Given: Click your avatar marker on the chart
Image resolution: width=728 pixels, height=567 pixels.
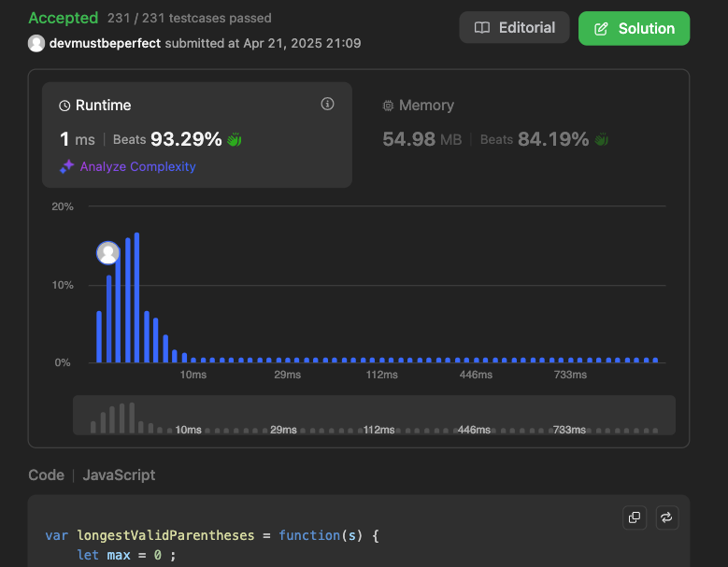Looking at the screenshot, I should [107, 253].
